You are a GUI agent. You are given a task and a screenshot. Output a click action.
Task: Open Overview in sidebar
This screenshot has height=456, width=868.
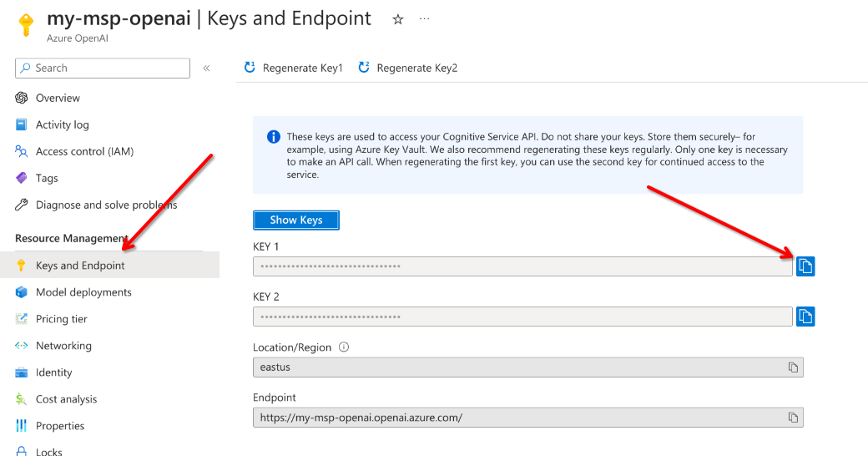[x=58, y=98]
